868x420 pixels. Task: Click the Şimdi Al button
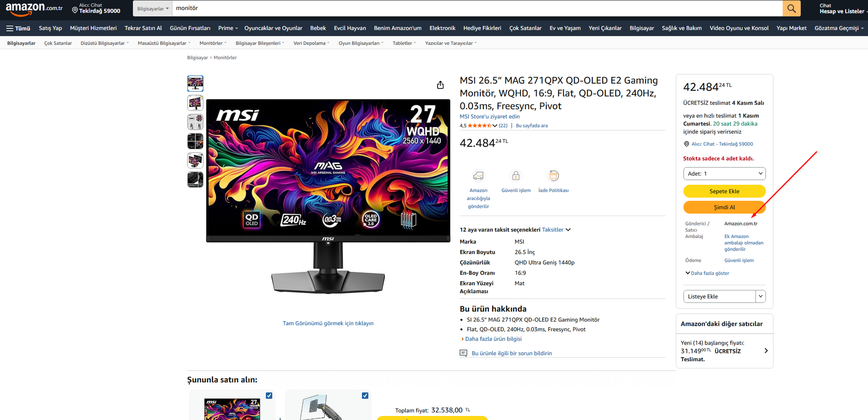pyautogui.click(x=724, y=207)
